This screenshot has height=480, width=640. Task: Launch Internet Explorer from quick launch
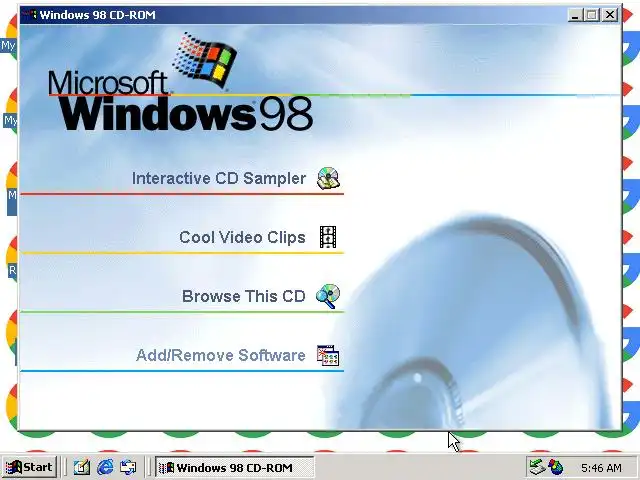pyautogui.click(x=105, y=467)
